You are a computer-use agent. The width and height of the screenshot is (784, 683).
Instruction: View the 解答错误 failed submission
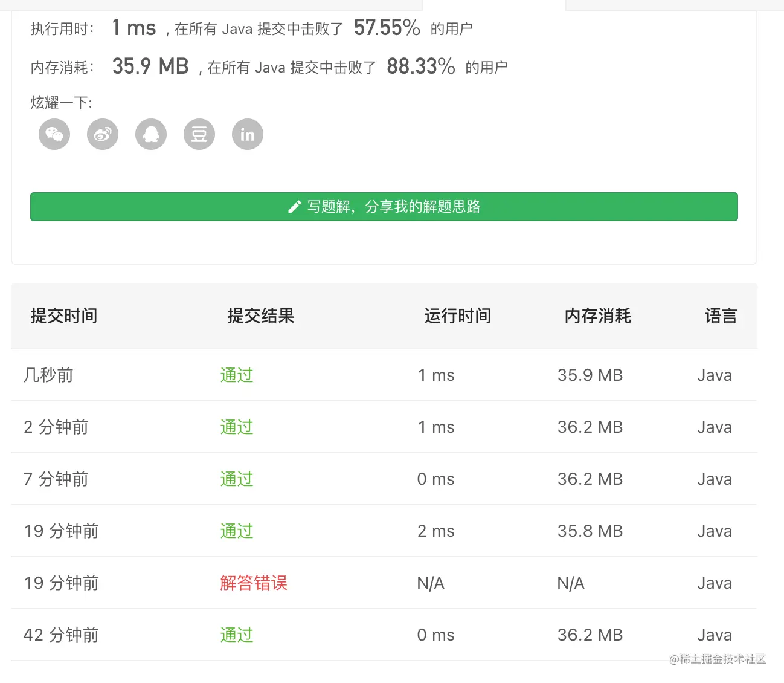point(254,583)
